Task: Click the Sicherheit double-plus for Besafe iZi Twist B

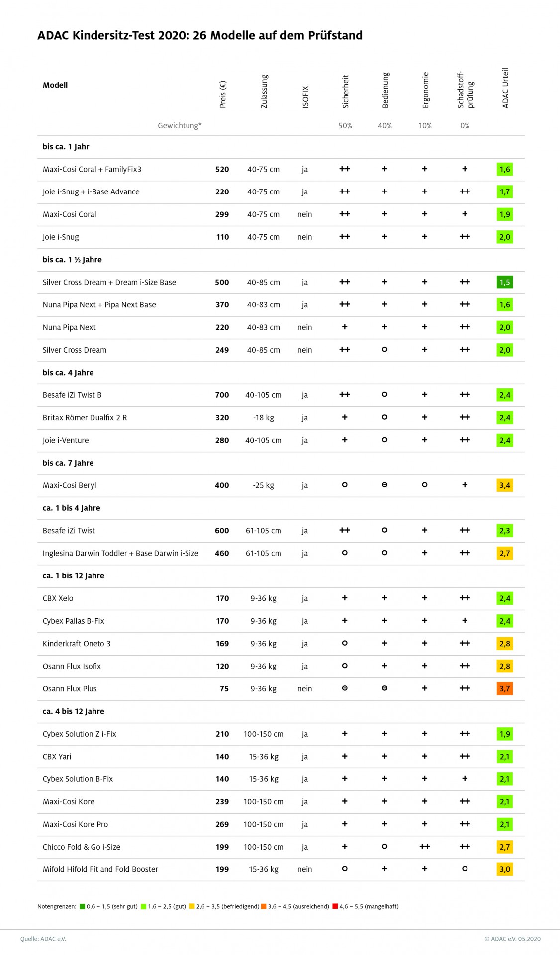Action: coord(345,394)
